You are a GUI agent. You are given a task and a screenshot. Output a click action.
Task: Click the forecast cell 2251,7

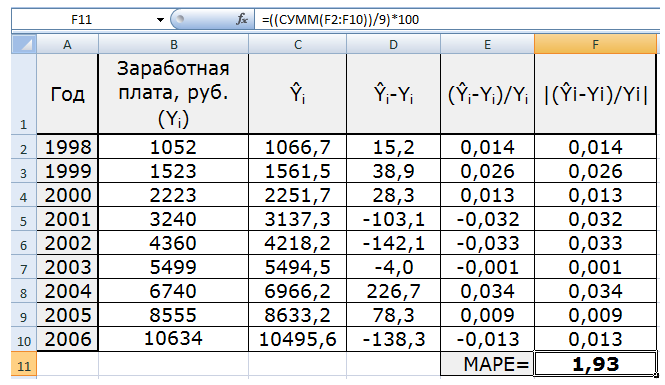click(298, 195)
